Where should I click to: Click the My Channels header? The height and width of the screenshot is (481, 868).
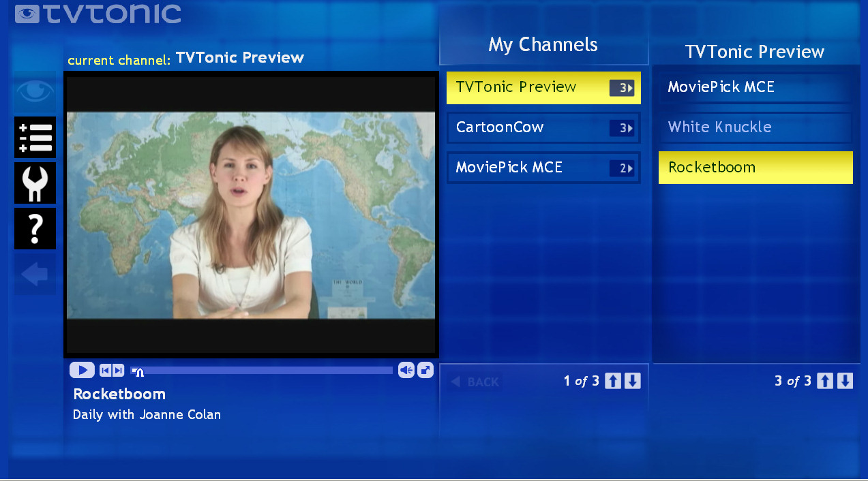pyautogui.click(x=543, y=45)
